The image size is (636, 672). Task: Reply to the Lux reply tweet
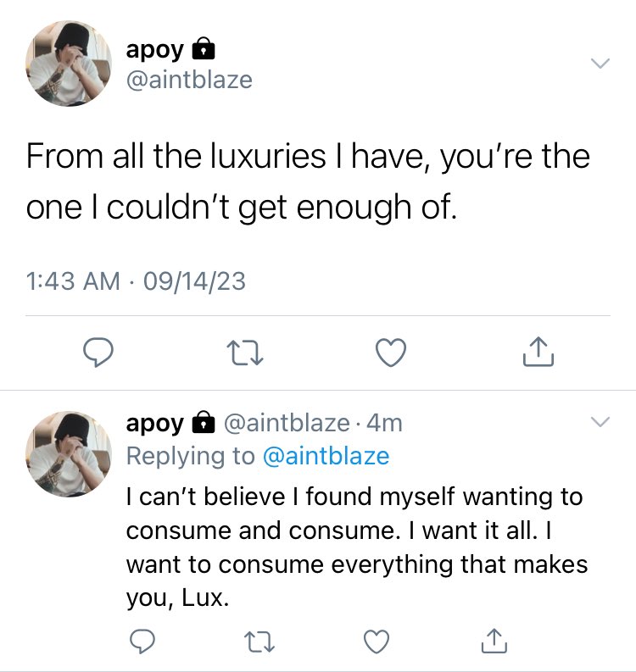142,641
